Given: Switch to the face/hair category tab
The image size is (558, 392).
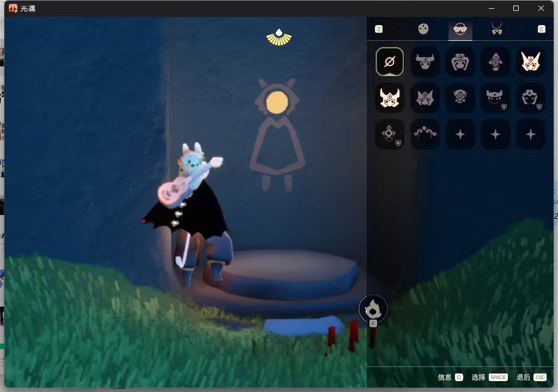Looking at the screenshot, I should tap(423, 29).
